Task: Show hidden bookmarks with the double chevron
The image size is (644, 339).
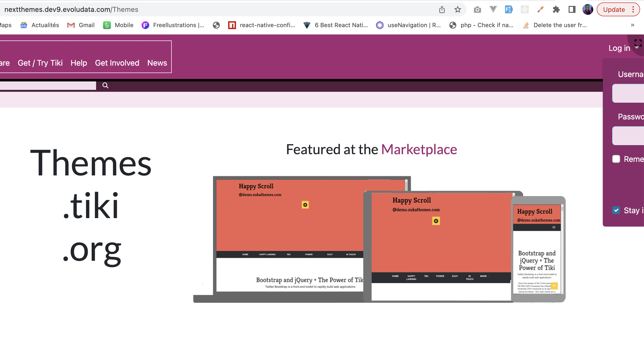Action: 632,25
